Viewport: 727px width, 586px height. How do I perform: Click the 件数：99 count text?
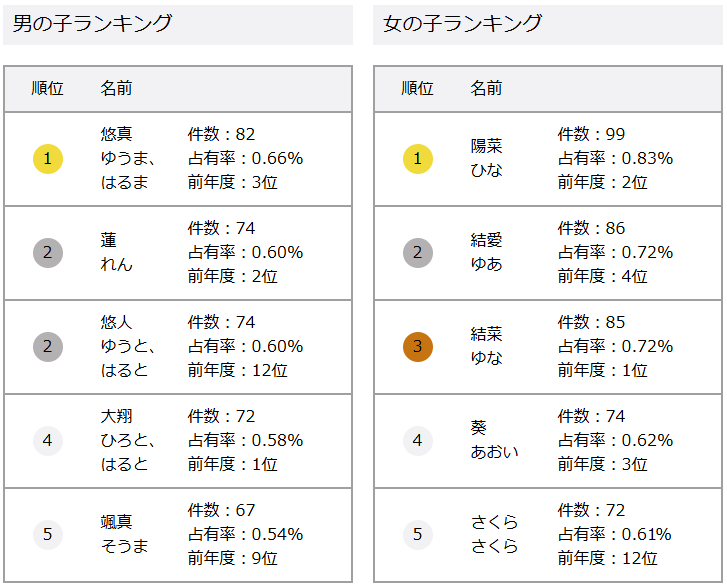(x=591, y=134)
